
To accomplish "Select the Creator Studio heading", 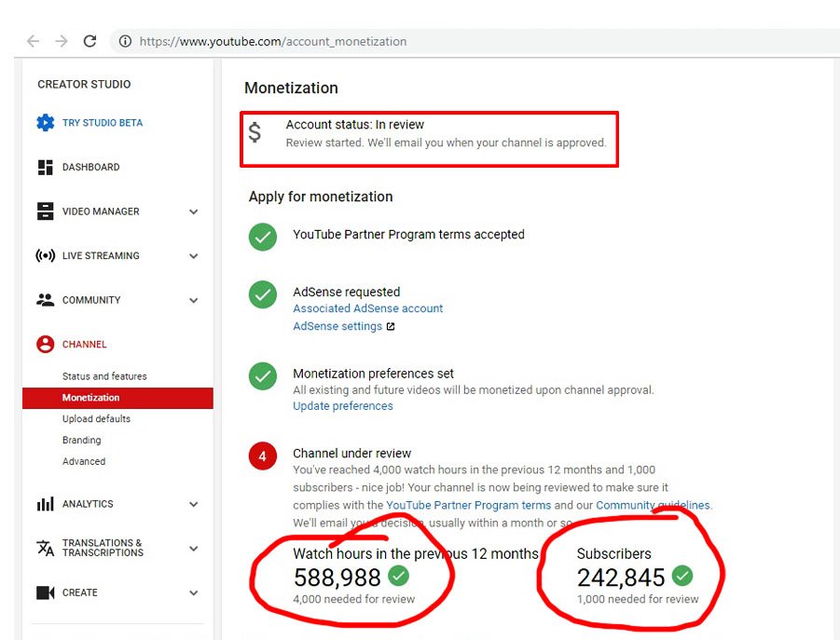I will 84,84.
